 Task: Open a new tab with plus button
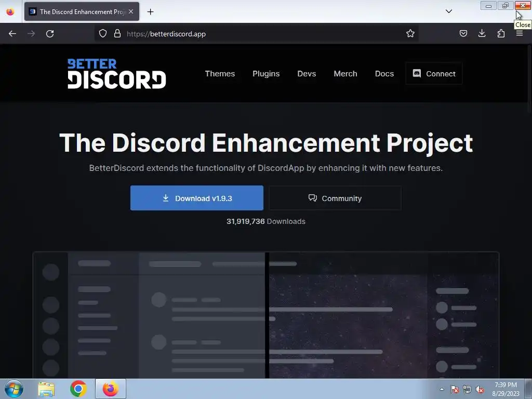click(x=150, y=12)
